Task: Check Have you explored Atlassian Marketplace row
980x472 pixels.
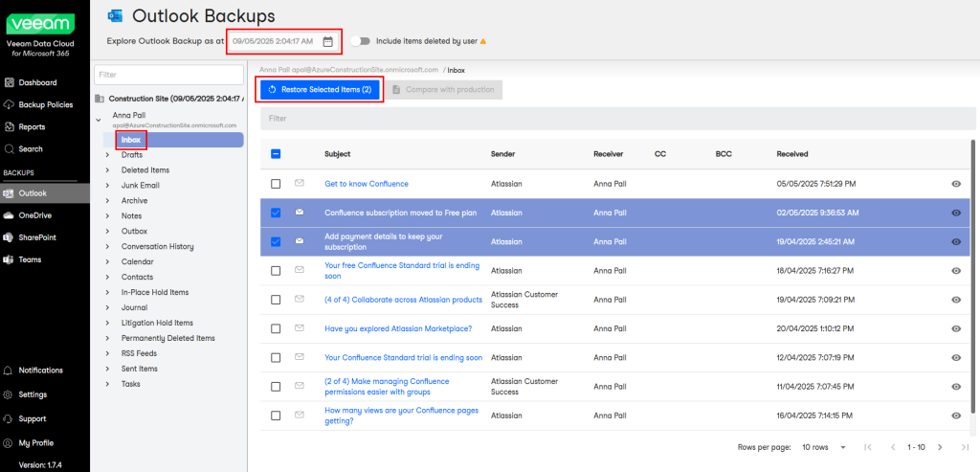Action: pos(276,328)
